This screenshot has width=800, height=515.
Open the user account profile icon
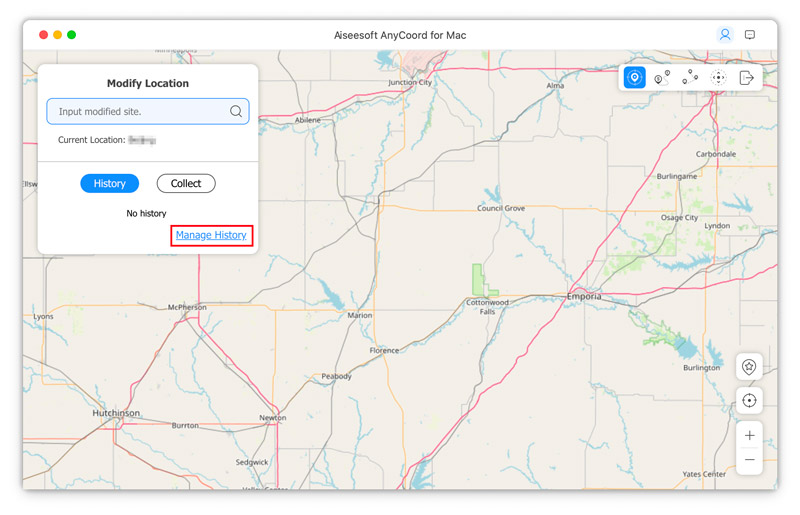[725, 35]
